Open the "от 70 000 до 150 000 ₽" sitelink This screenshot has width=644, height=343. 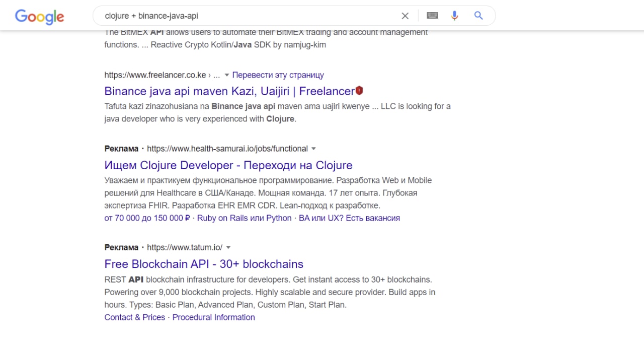(147, 218)
